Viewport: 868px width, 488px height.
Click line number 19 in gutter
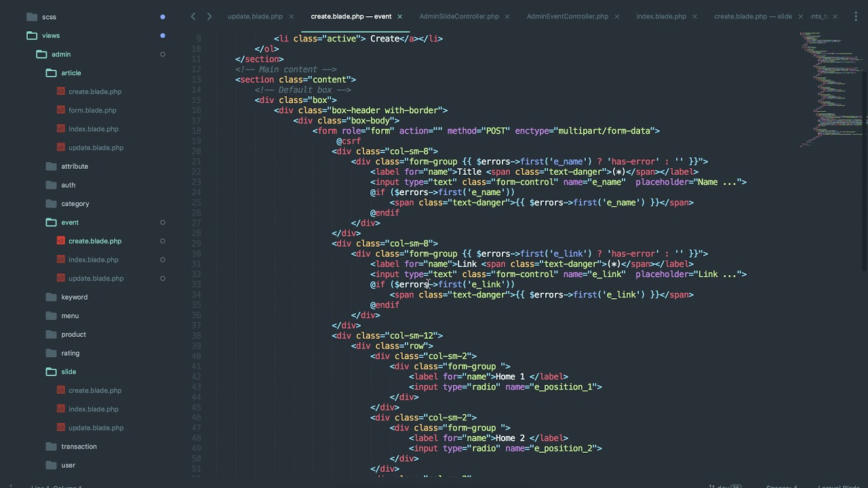[196, 141]
